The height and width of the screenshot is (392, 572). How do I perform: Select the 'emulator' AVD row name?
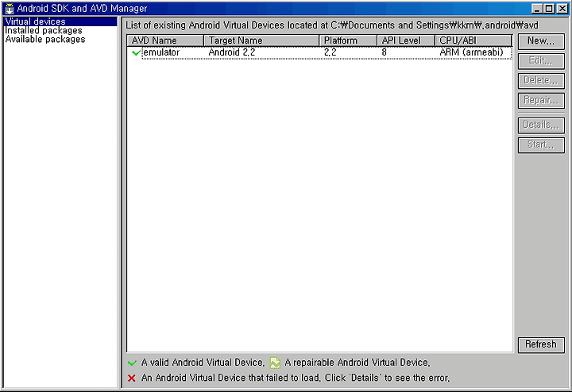pos(161,52)
